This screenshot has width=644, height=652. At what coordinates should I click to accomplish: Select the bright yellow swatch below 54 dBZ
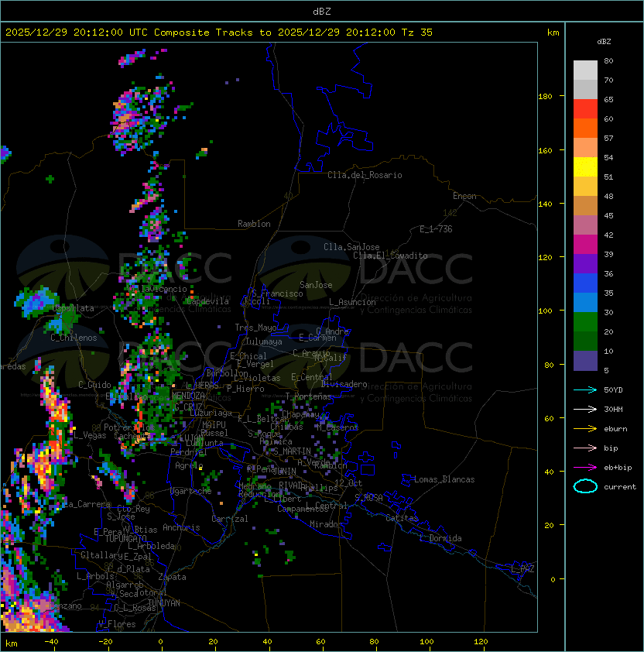pyautogui.click(x=585, y=167)
